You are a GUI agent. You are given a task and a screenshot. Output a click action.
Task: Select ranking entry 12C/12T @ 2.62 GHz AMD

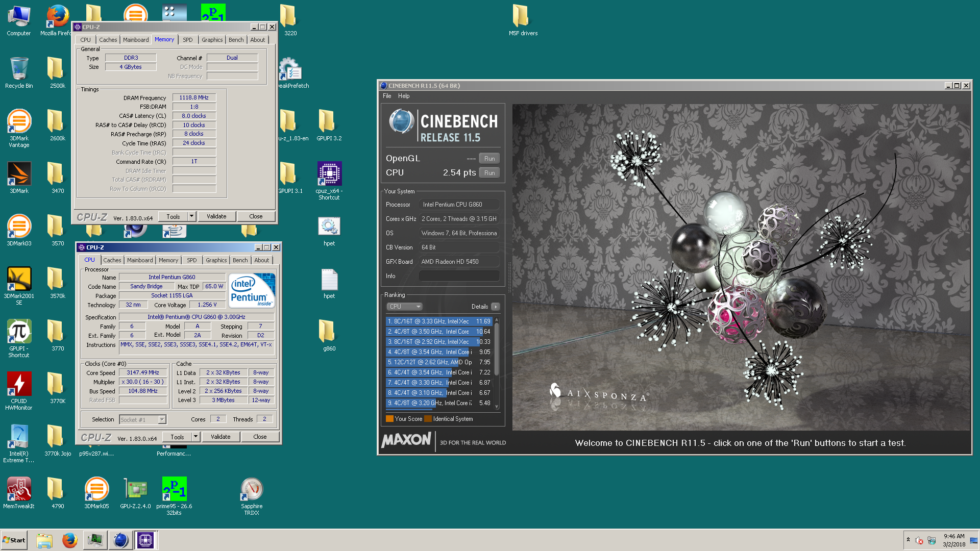tap(439, 362)
